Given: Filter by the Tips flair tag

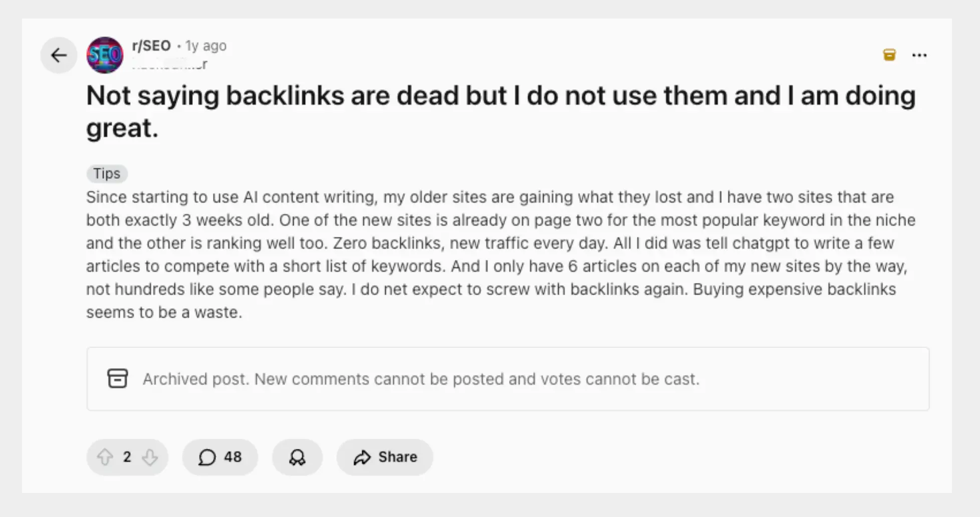Looking at the screenshot, I should coord(107,173).
